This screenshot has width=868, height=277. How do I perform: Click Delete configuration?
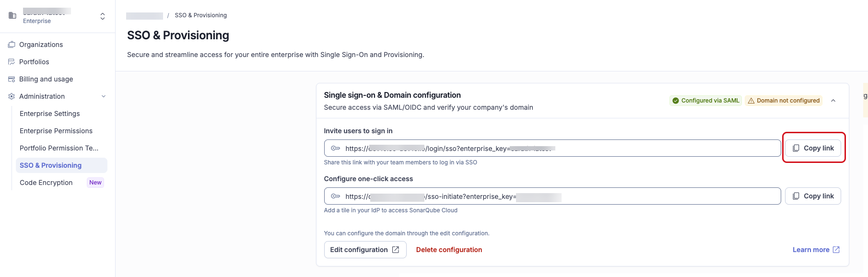click(x=449, y=250)
